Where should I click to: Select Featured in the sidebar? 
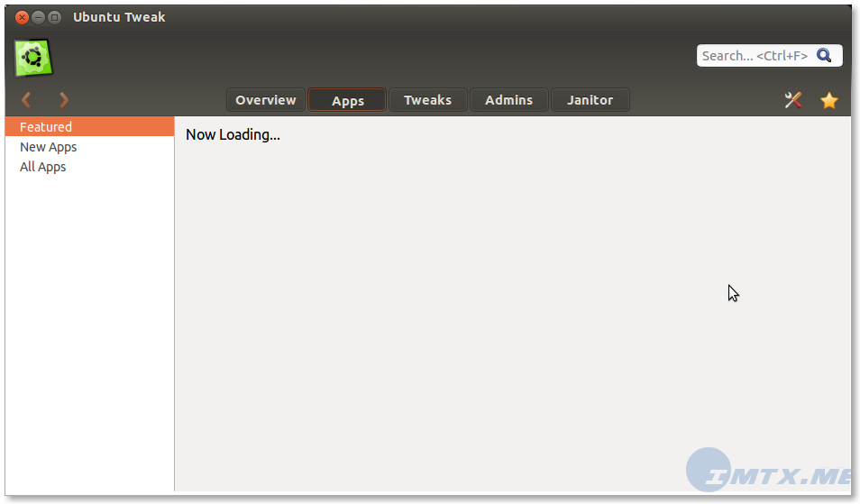coord(90,127)
